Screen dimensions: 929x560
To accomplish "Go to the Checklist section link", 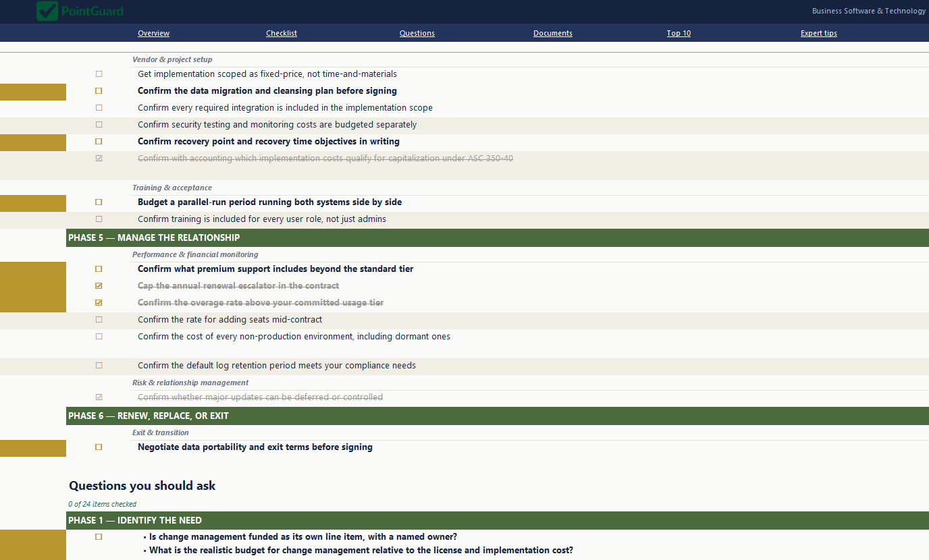I will click(x=282, y=33).
